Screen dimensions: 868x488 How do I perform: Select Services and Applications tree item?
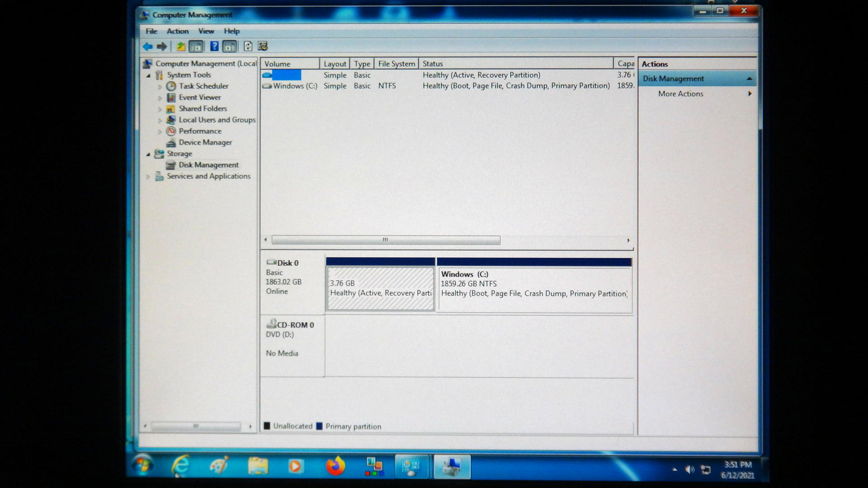208,176
